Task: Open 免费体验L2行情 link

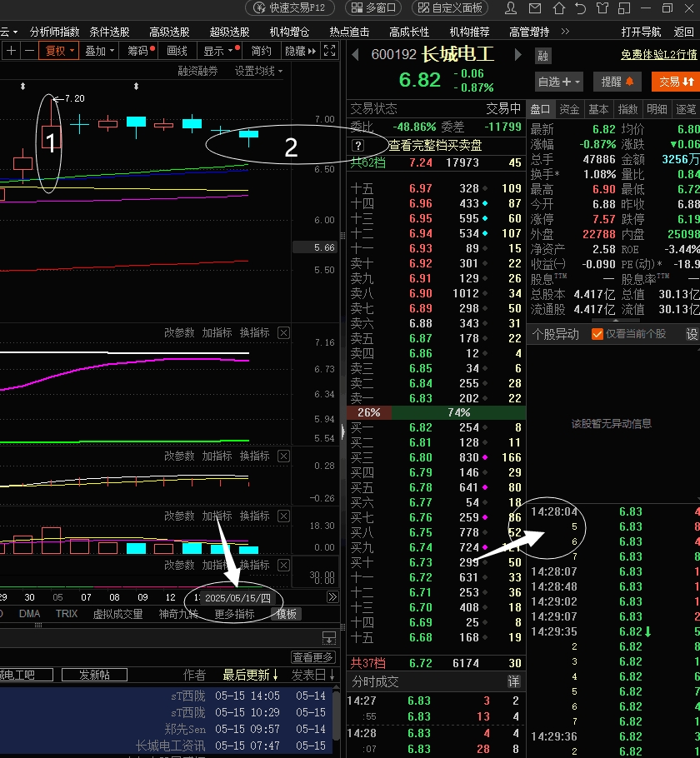Action: 659,55
